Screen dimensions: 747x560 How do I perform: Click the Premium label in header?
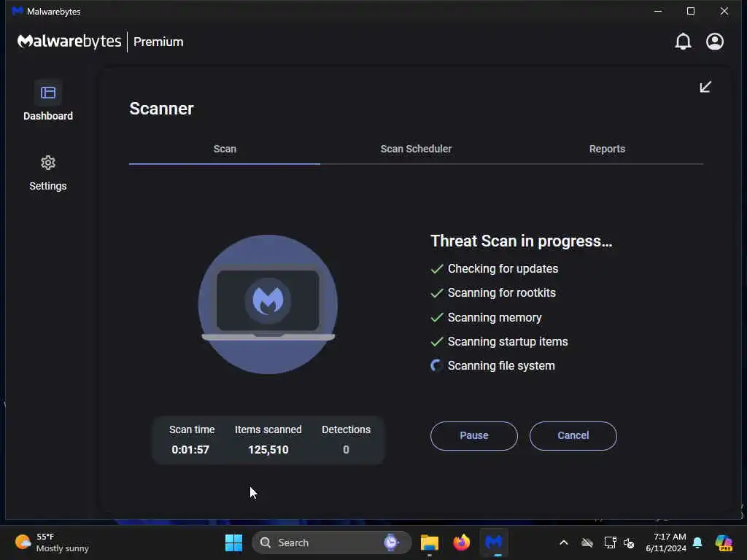(158, 42)
